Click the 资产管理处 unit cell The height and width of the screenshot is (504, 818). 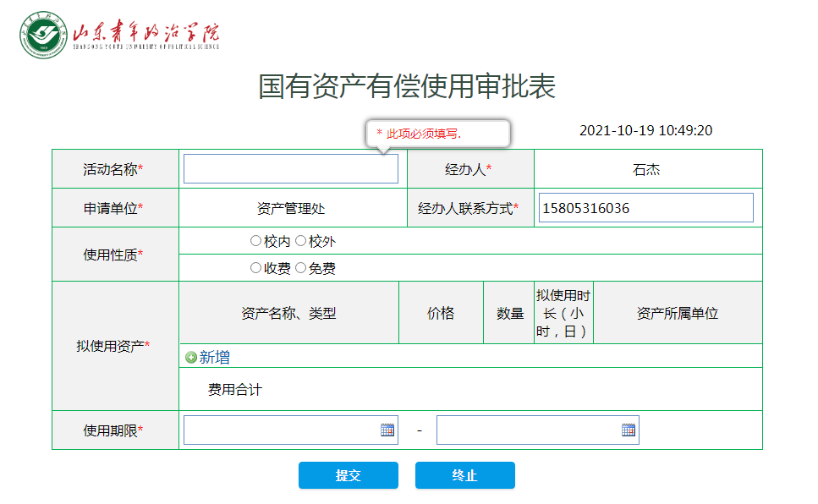coord(291,207)
